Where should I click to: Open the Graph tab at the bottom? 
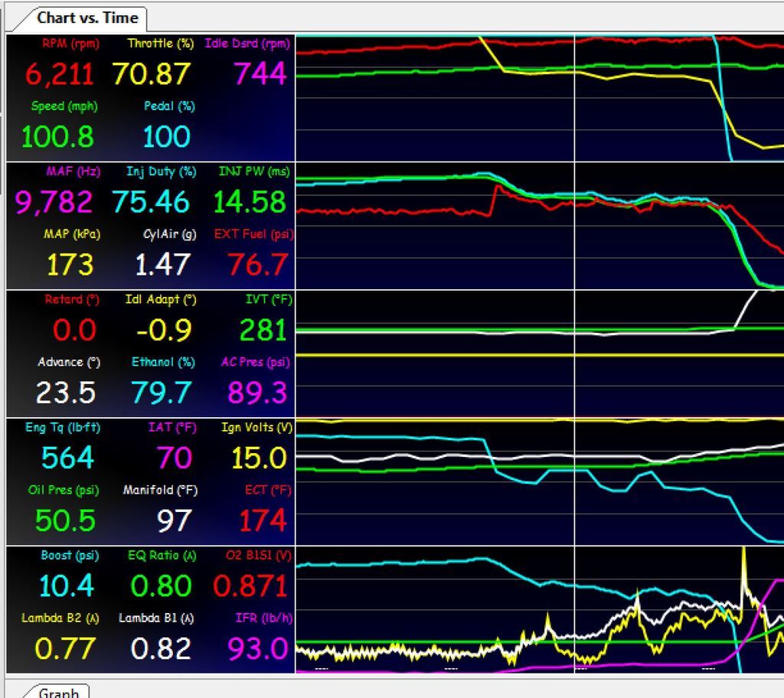click(x=58, y=692)
